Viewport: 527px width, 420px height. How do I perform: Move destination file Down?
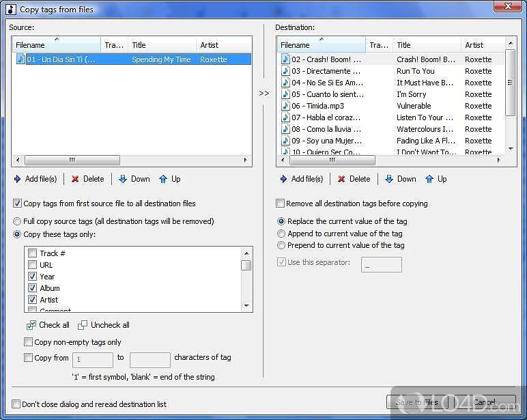point(401,179)
